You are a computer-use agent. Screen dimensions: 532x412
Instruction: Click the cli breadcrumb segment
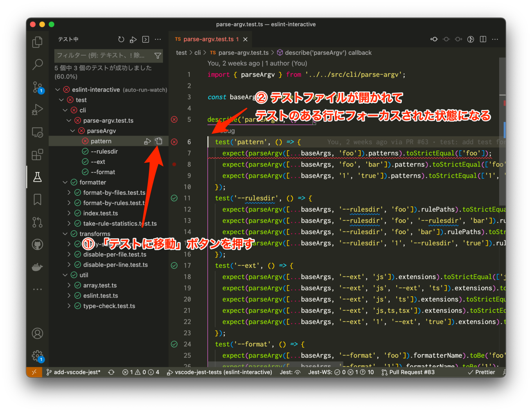pyautogui.click(x=198, y=53)
